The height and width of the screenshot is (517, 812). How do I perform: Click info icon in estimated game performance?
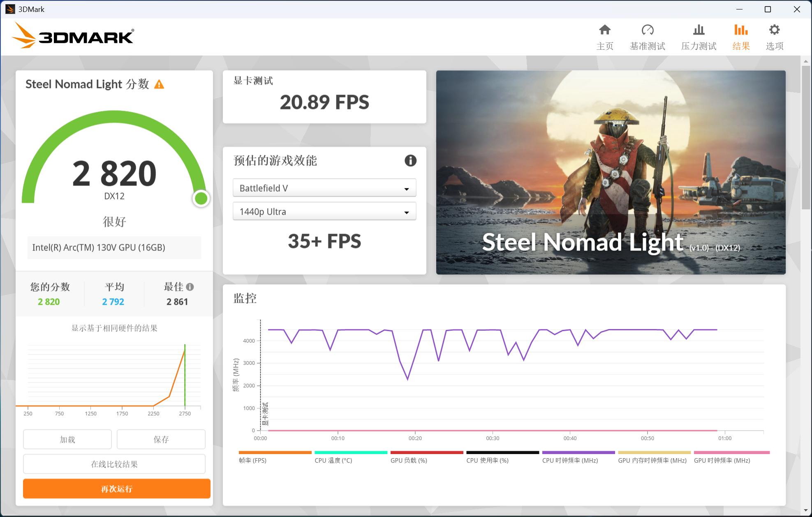click(x=410, y=160)
